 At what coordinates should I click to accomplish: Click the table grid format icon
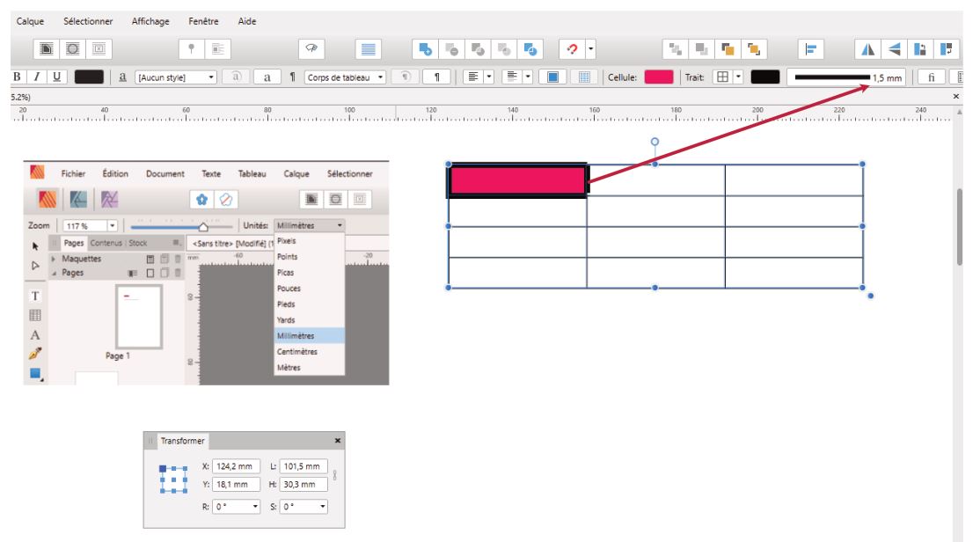pos(584,77)
